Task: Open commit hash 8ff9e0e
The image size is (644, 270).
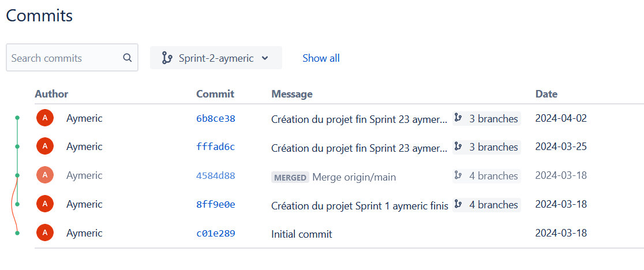Action: (215, 205)
